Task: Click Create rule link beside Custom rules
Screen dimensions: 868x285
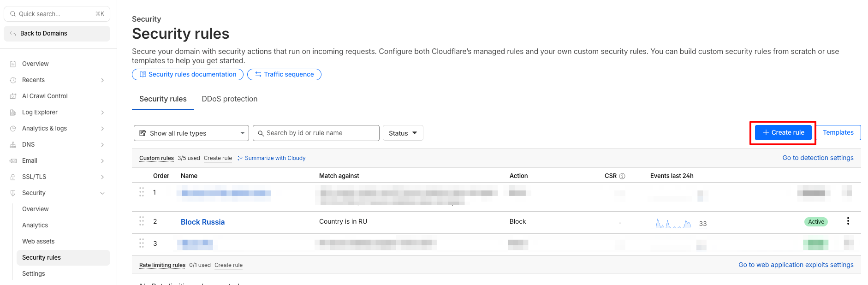Action: [x=218, y=158]
